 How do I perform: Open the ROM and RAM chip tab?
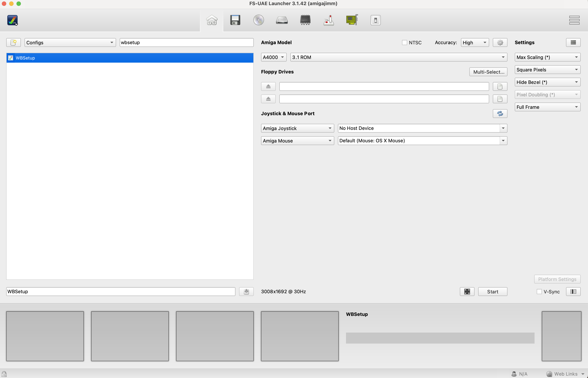point(305,20)
